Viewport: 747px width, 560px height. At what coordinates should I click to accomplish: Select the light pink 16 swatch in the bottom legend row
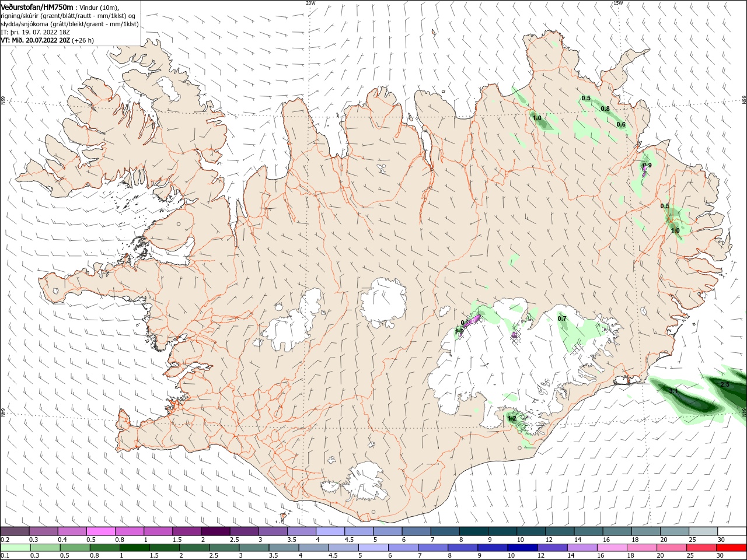[612, 548]
